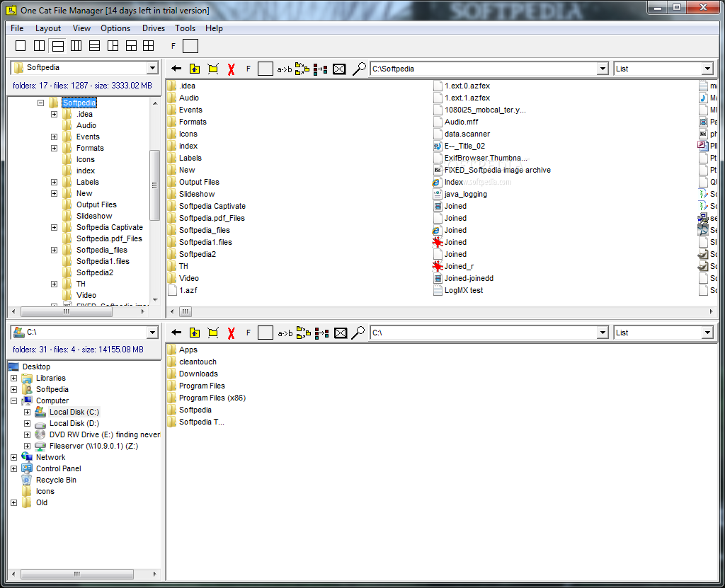The image size is (725, 588).
Task: Click the down arrow of the upper tree scrollbar
Action: pos(155,299)
